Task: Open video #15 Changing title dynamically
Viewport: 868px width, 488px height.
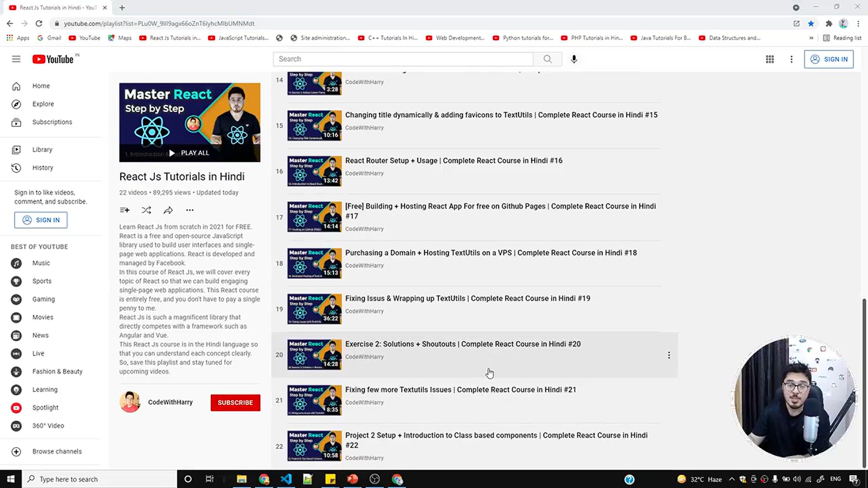Action: [501, 115]
